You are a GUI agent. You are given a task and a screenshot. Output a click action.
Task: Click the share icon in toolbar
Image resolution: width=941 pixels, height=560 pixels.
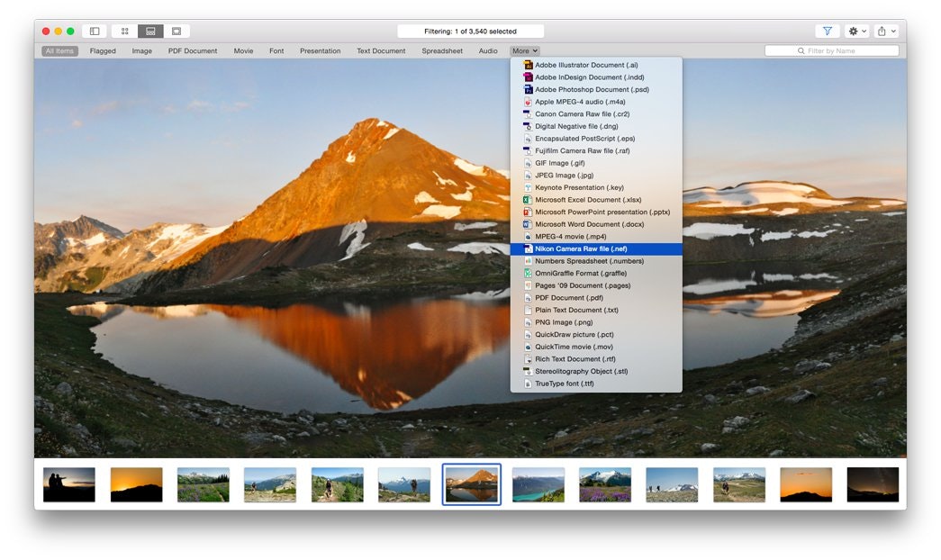coord(881,30)
